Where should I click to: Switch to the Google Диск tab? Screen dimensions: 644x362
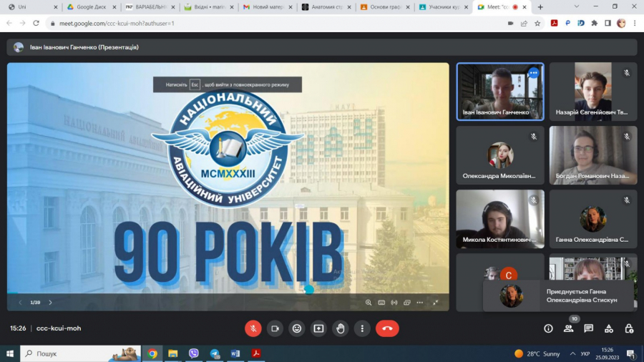[x=90, y=6]
